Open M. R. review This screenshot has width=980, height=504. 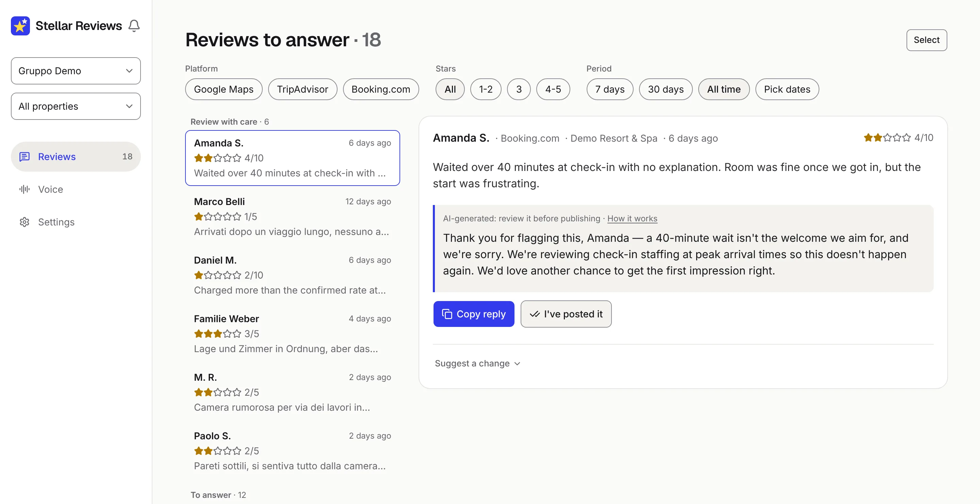(292, 392)
